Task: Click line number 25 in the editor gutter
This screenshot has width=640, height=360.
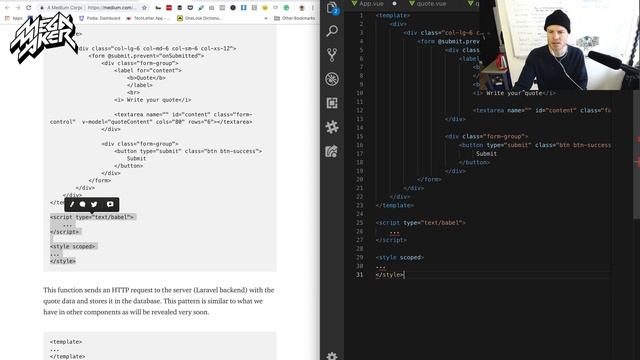Action: [x=359, y=222]
